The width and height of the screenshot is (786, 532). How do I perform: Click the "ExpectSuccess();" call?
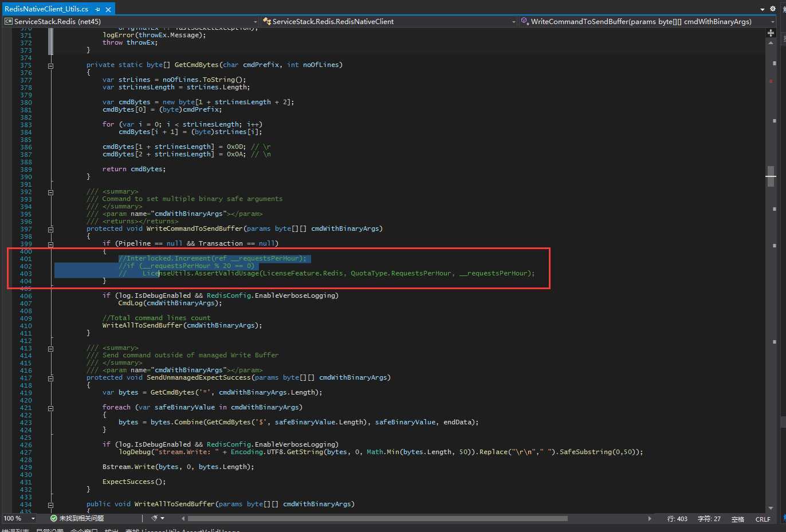[x=134, y=482]
